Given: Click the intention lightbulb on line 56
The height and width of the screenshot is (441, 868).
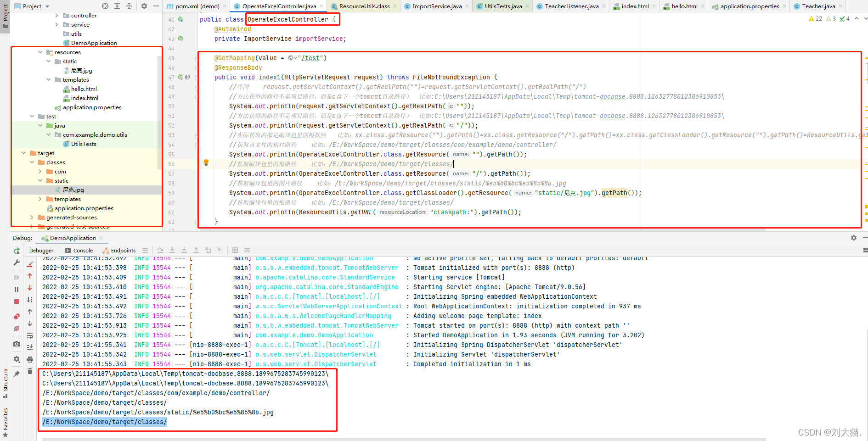Looking at the screenshot, I should (206, 162).
